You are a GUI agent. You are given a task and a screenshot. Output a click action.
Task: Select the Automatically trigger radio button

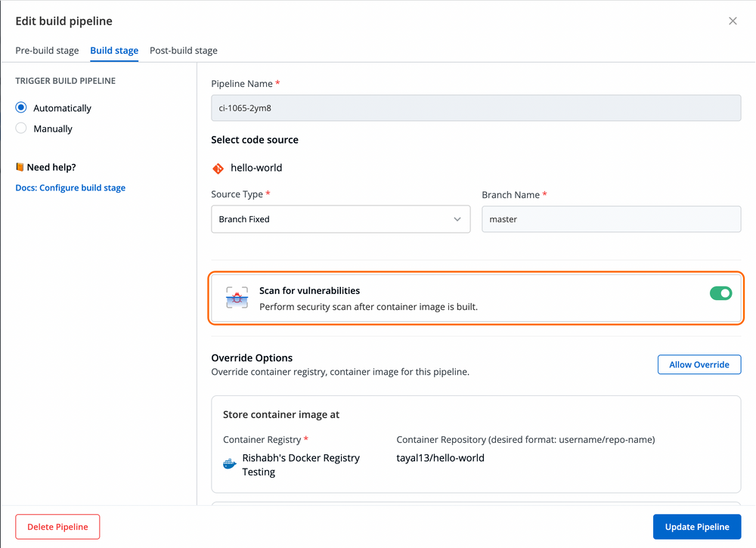[22, 107]
